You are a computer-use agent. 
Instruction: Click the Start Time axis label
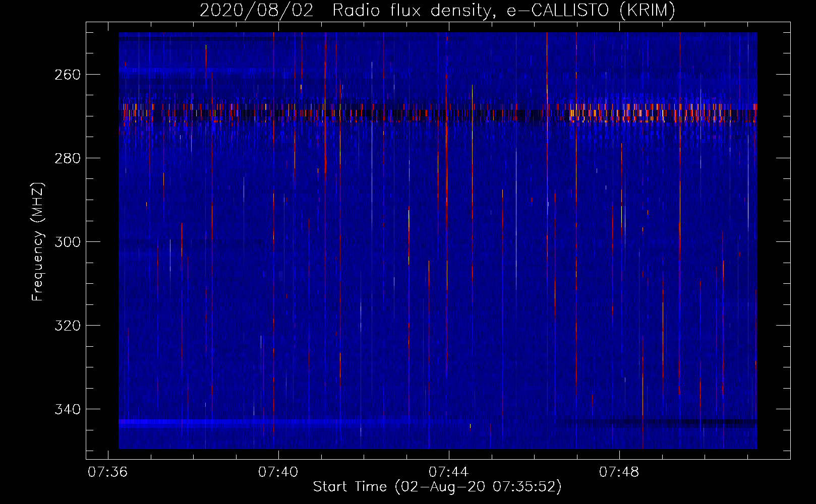437,487
